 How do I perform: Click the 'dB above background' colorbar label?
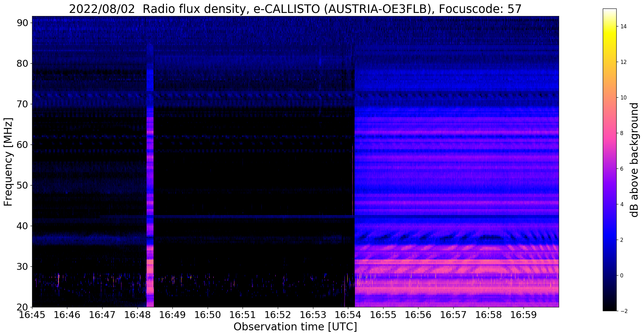pyautogui.click(x=635, y=160)
